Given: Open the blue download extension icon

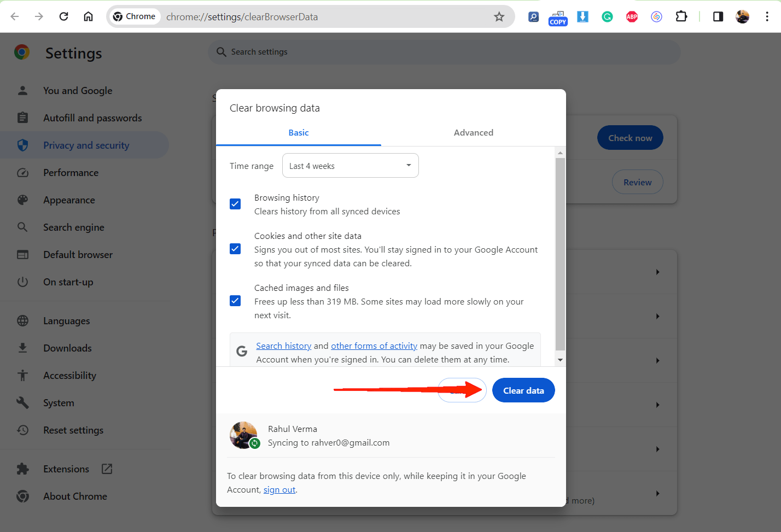Looking at the screenshot, I should pos(583,16).
